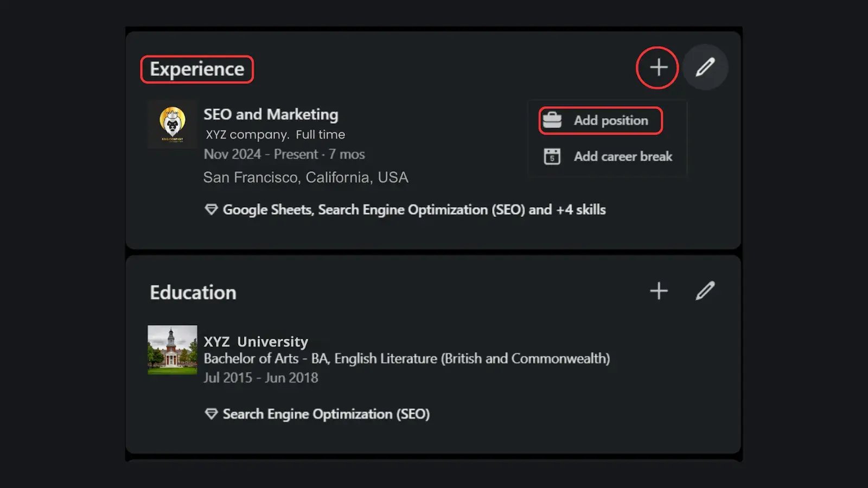The width and height of the screenshot is (868, 488).
Task: Click the Experience section heading
Action: click(197, 69)
